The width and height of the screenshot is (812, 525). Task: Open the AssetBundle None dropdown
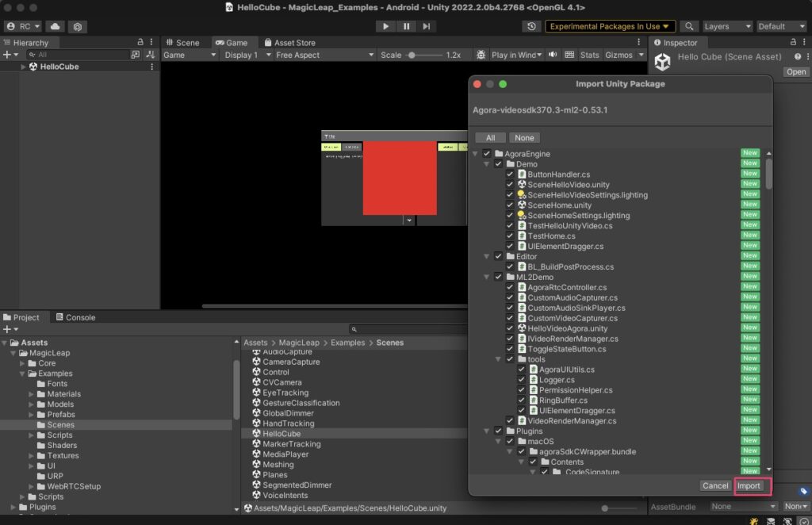[743, 506]
